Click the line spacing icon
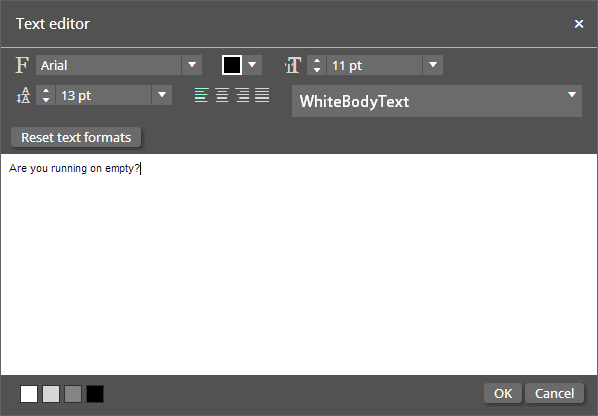598x416 pixels. pos(23,95)
